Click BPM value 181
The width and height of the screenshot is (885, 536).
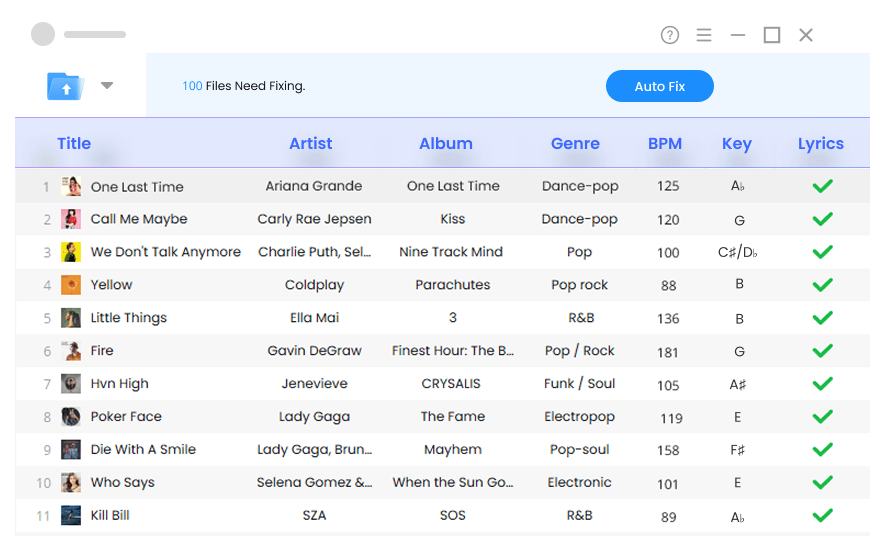click(x=668, y=353)
